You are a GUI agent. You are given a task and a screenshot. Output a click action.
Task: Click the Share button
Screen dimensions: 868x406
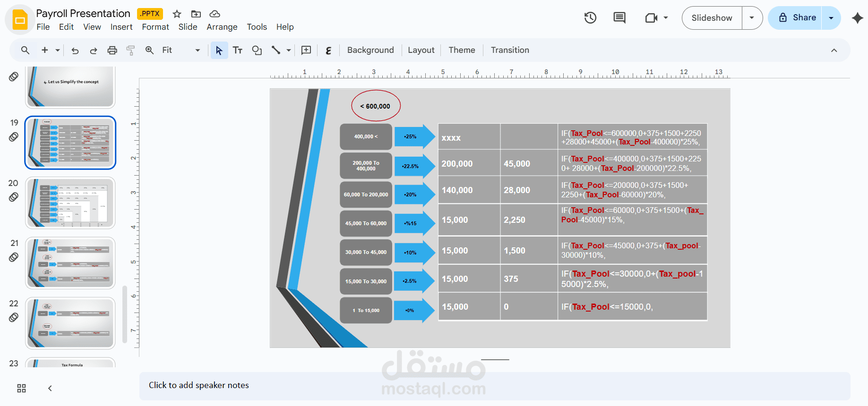pos(795,18)
